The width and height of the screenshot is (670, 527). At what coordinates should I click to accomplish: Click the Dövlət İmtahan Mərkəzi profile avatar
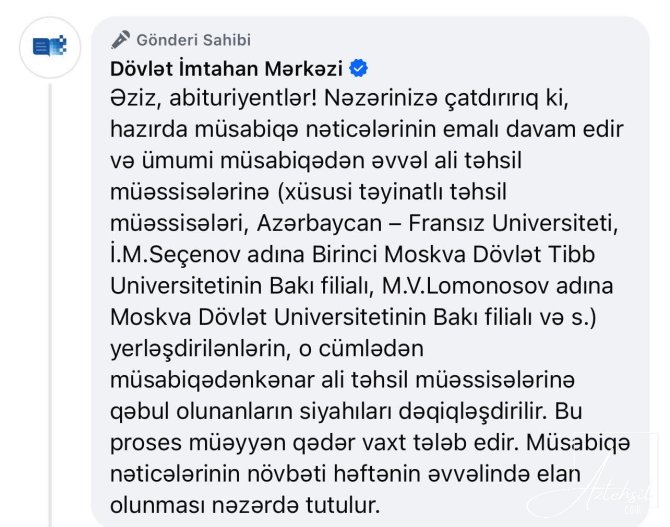[x=49, y=46]
